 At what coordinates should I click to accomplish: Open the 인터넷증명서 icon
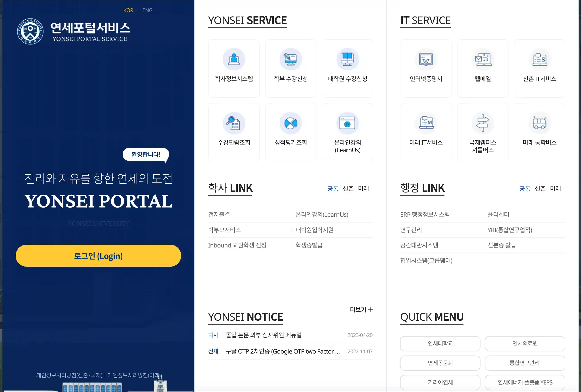426,59
